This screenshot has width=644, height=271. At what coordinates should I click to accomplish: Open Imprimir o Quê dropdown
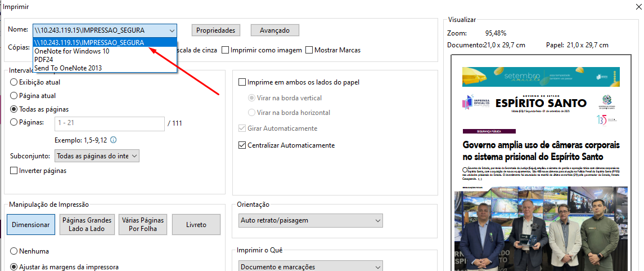(x=310, y=266)
